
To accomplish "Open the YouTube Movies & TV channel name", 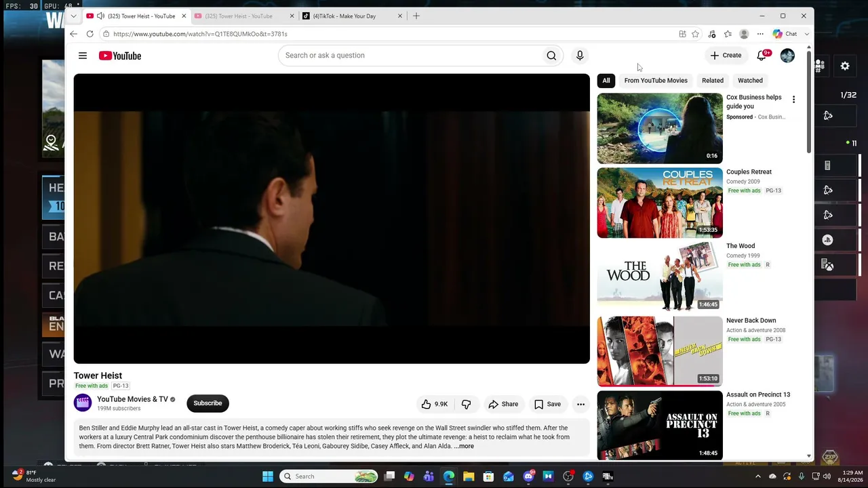I will pos(132,399).
